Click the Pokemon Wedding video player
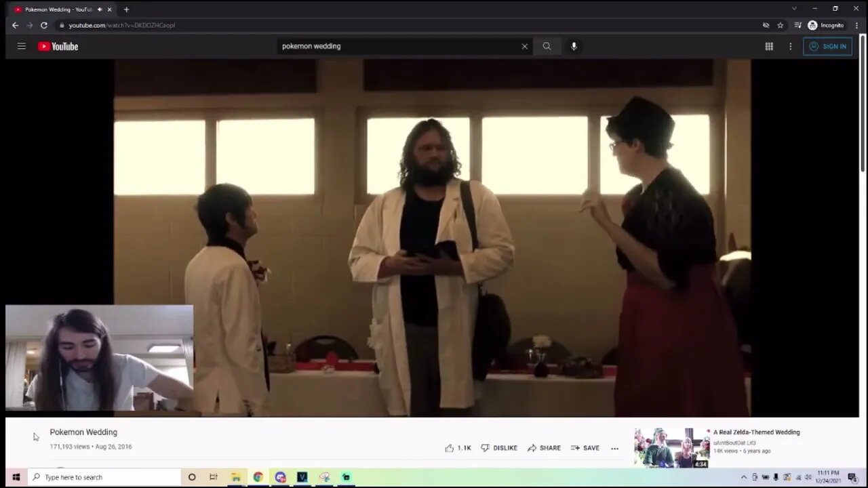Screen dimensions: 868x488 point(432,237)
